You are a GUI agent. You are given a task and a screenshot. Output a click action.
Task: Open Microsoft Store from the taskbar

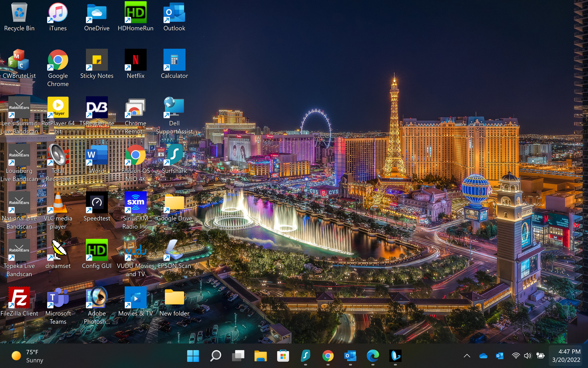(283, 356)
